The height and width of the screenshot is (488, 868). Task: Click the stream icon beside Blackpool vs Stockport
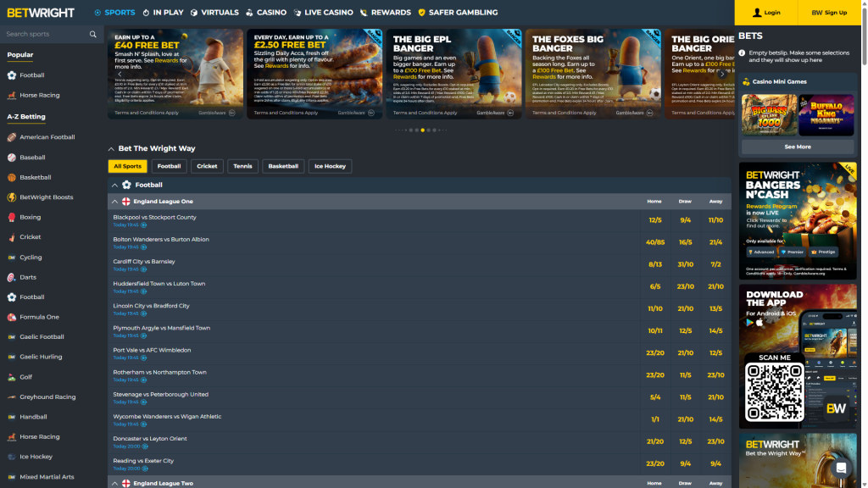[x=144, y=225]
